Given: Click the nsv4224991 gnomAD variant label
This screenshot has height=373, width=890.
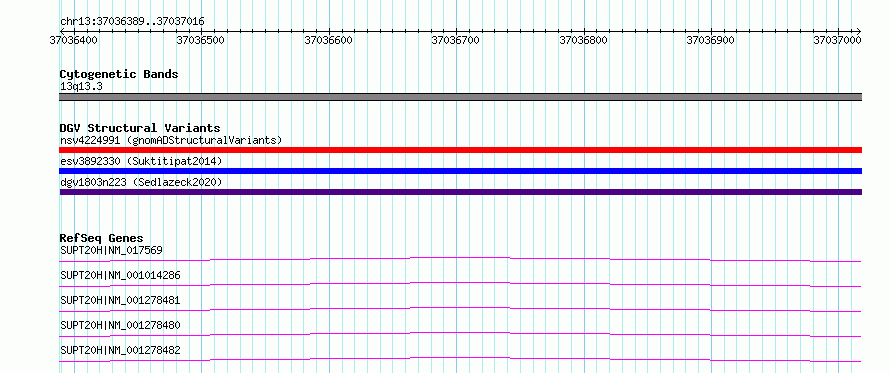Looking at the screenshot, I should 171,140.
